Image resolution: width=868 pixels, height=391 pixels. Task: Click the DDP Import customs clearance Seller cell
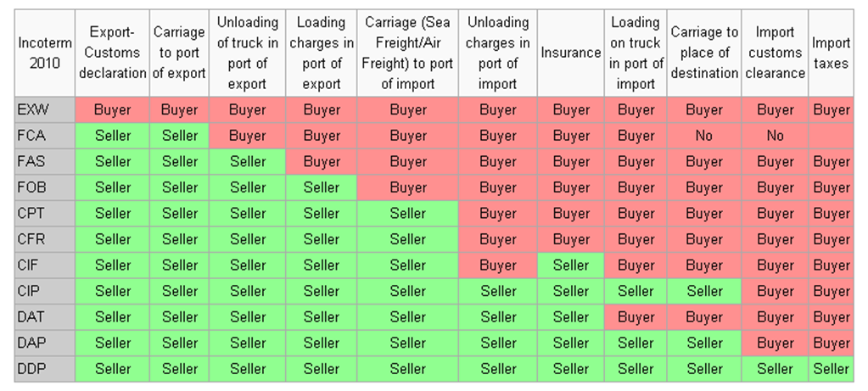click(775, 369)
